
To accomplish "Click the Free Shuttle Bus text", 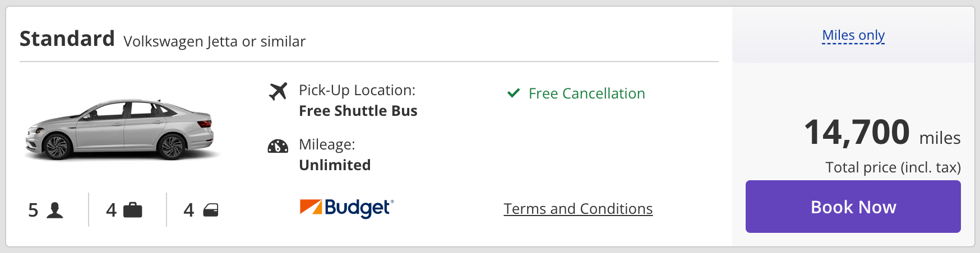I will pyautogui.click(x=358, y=111).
